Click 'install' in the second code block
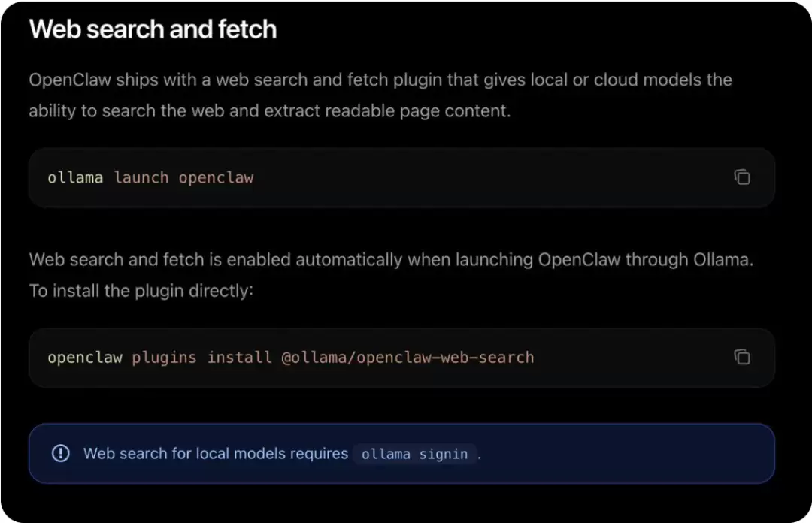 click(x=239, y=357)
